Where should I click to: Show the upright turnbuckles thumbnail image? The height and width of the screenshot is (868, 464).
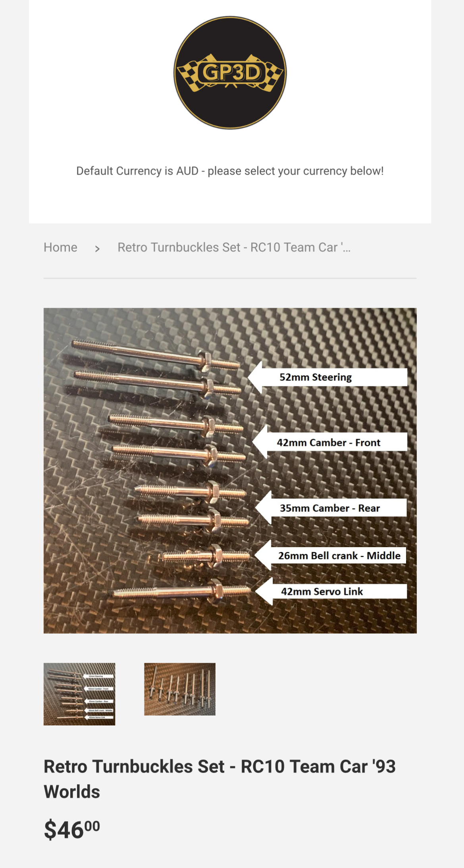(x=180, y=689)
